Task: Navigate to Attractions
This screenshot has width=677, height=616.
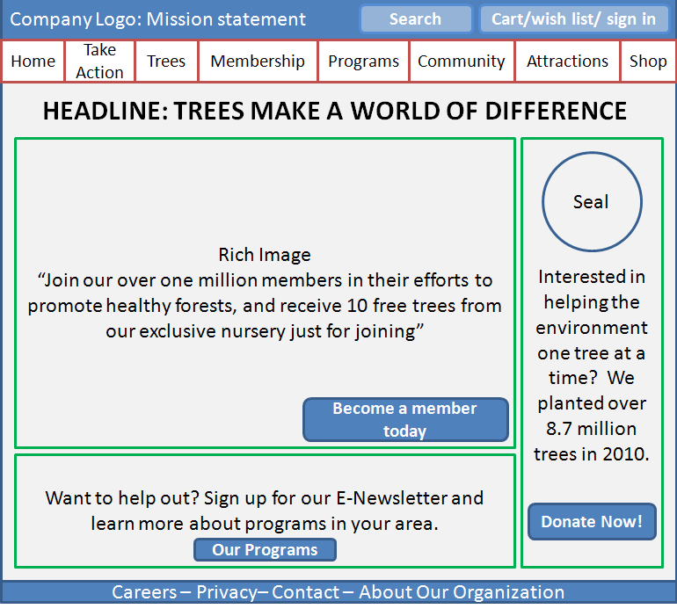Action: coord(567,62)
